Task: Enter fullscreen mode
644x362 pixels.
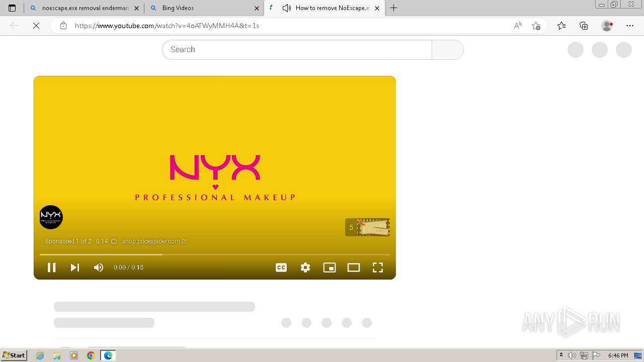Action: (x=378, y=267)
